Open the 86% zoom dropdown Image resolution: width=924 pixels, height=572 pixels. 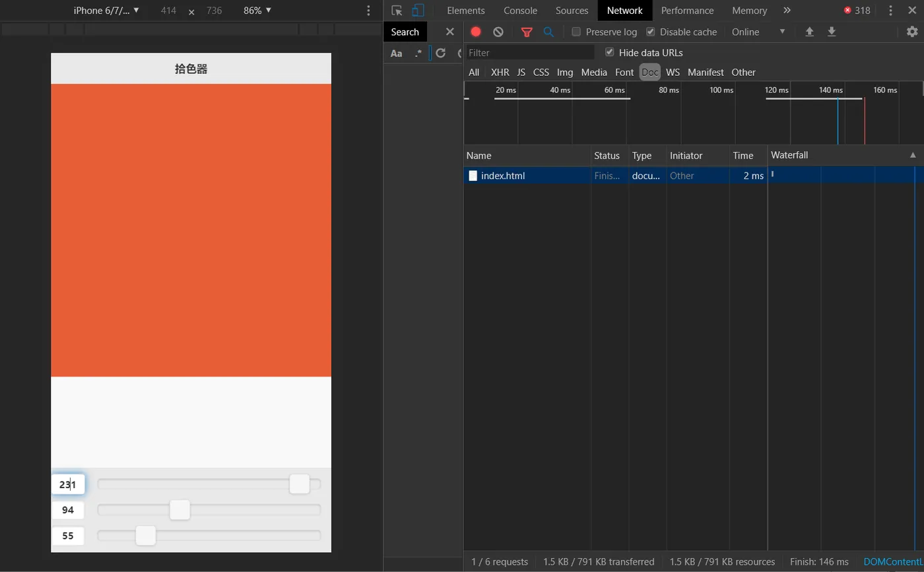coord(257,11)
